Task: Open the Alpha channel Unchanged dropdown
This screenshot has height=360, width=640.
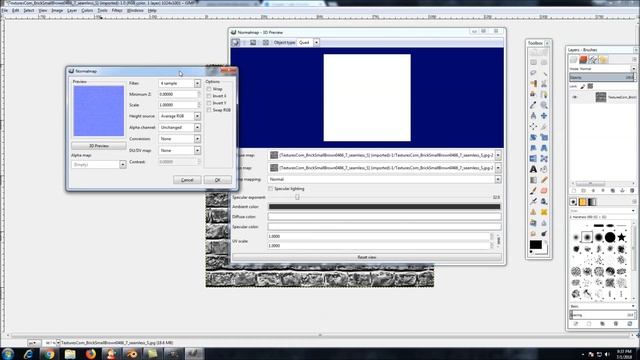Action: [x=180, y=127]
